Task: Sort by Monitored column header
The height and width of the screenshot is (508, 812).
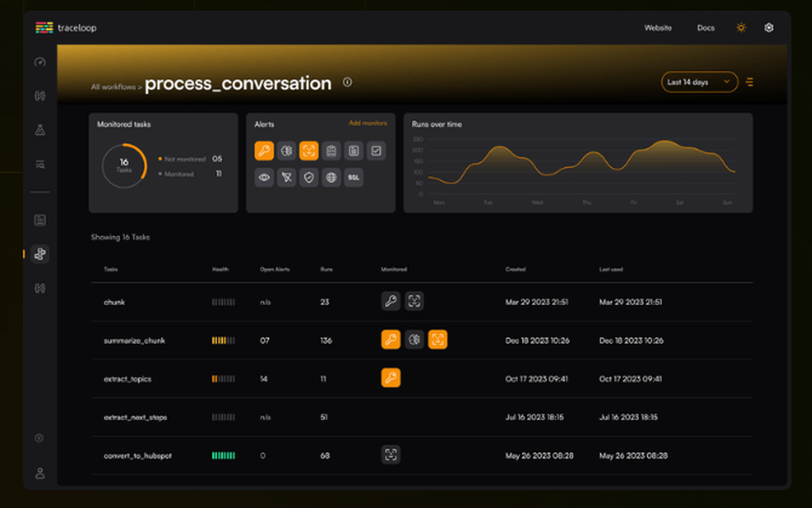Action: (394, 269)
